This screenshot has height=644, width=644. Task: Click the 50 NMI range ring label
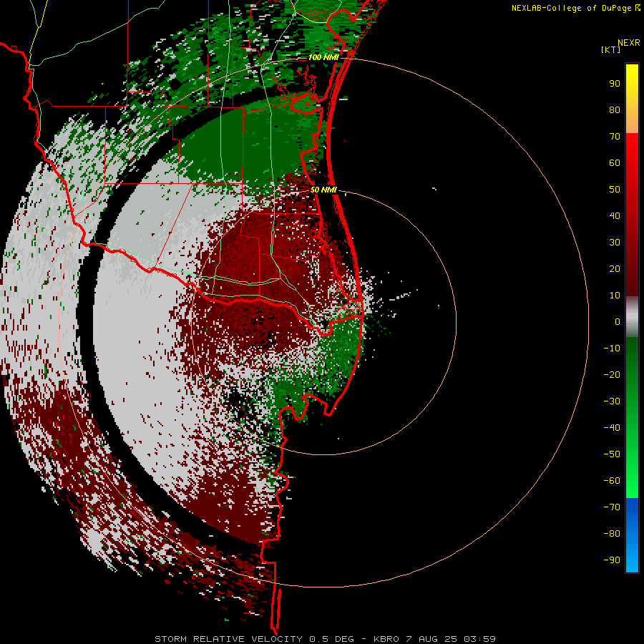tap(323, 190)
